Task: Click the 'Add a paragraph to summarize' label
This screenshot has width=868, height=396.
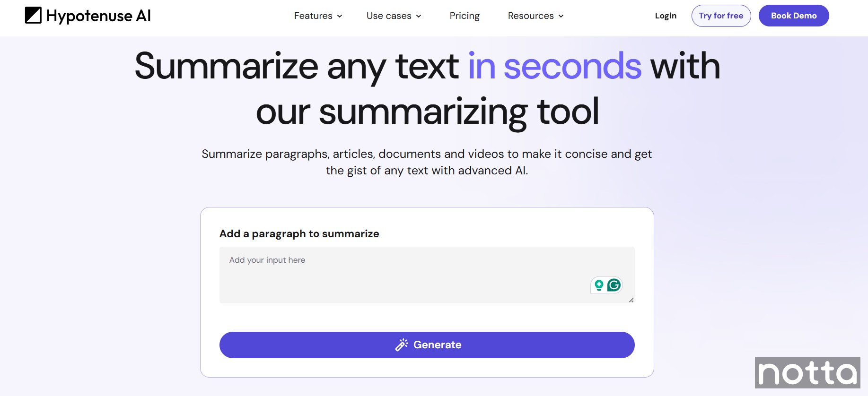Action: pyautogui.click(x=299, y=234)
